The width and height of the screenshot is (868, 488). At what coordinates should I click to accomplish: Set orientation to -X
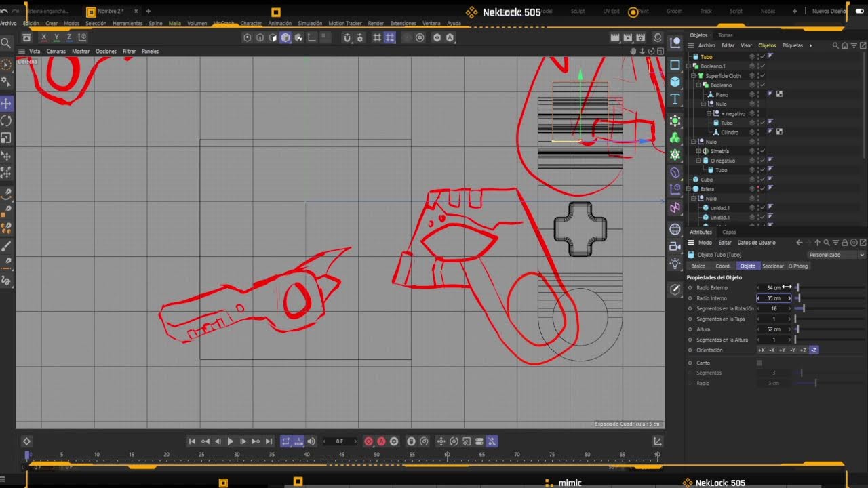[772, 350]
